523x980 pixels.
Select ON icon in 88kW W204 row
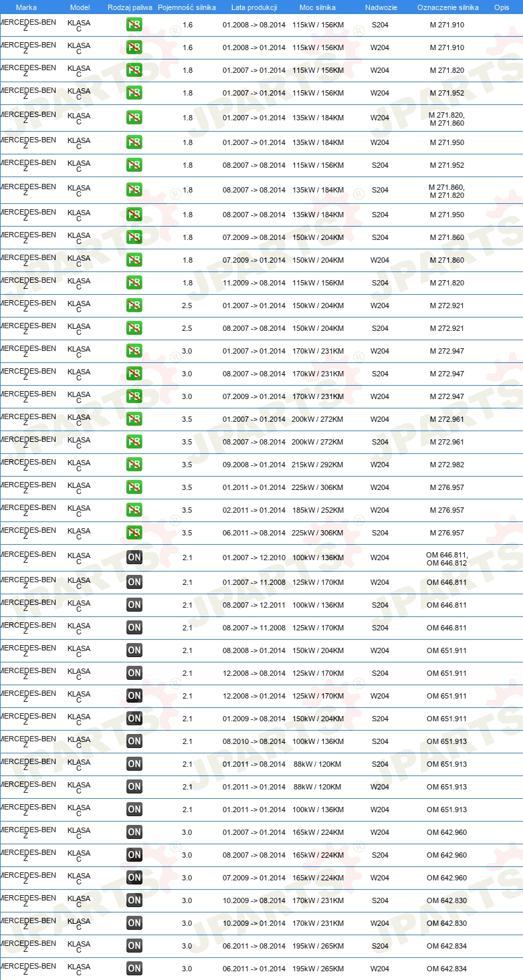(x=134, y=787)
